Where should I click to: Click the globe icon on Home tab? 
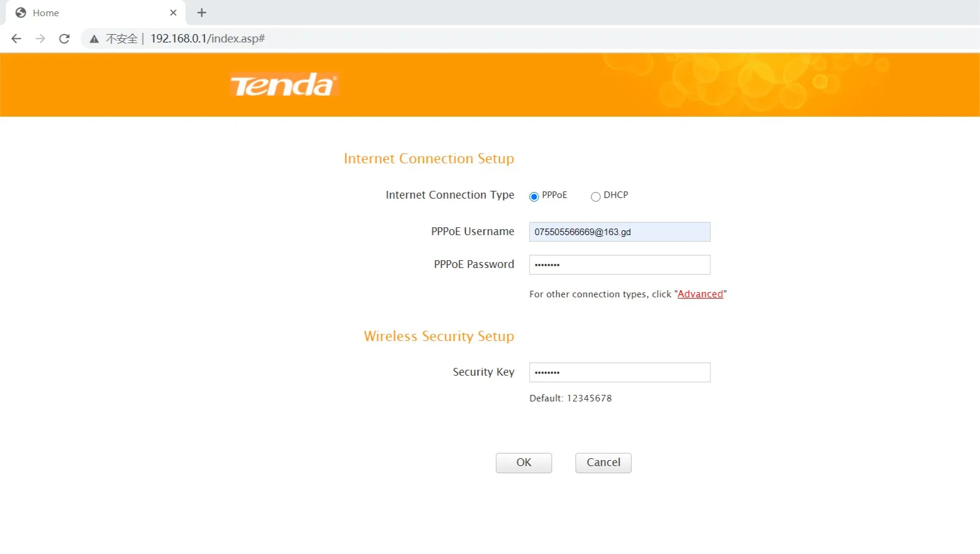point(21,13)
